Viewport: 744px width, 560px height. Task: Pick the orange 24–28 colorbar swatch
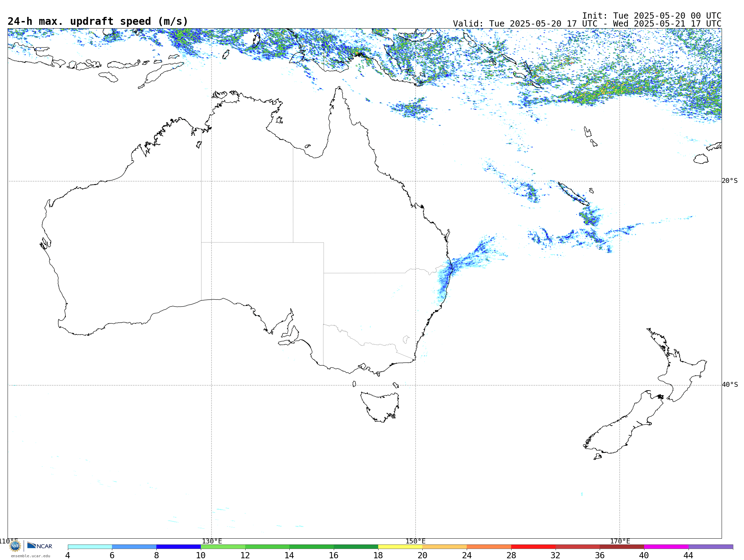coord(489,547)
